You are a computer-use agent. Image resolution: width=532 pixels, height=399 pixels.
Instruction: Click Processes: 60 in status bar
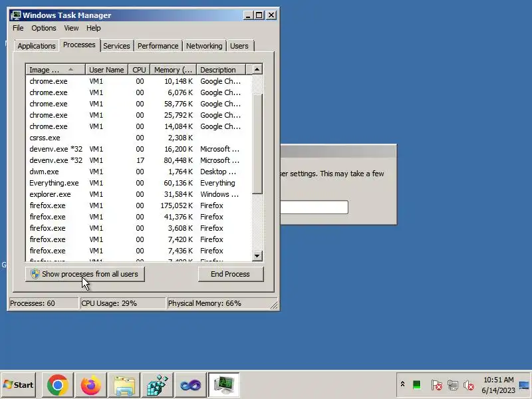(x=43, y=303)
